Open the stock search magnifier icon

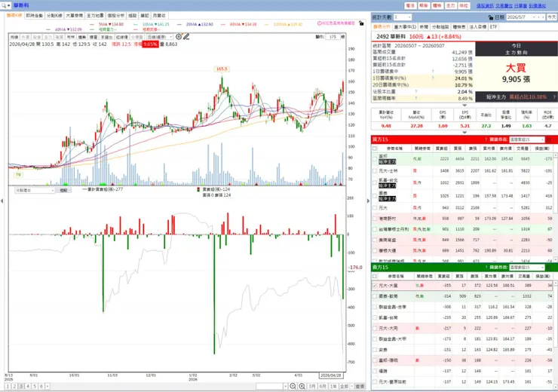(x=4, y=5)
